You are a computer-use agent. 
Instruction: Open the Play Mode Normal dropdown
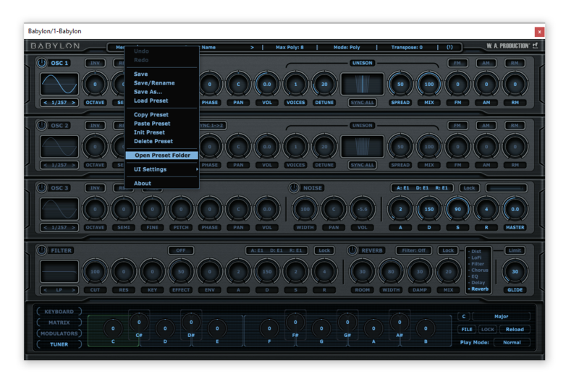[511, 342]
